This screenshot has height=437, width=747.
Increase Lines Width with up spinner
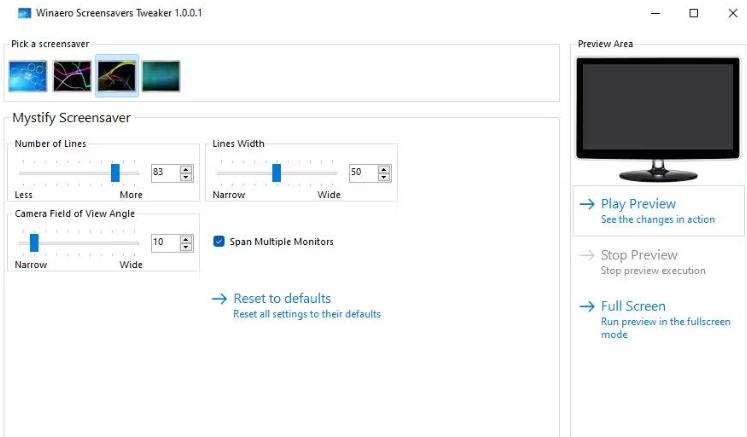click(384, 169)
